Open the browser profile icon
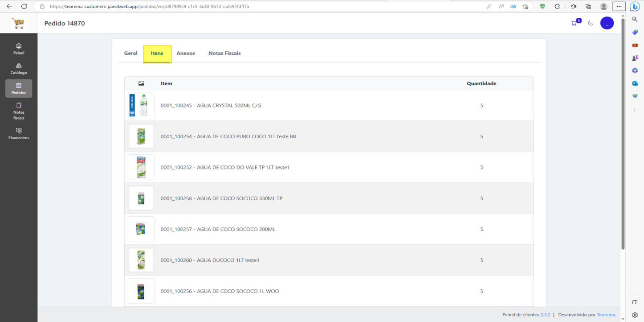Screen dimensions: 644x322 (603, 6)
